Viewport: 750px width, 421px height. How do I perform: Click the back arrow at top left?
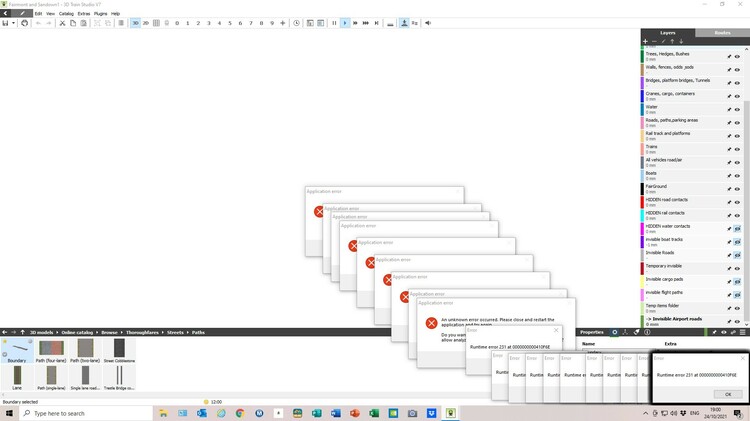pyautogui.click(x=5, y=13)
